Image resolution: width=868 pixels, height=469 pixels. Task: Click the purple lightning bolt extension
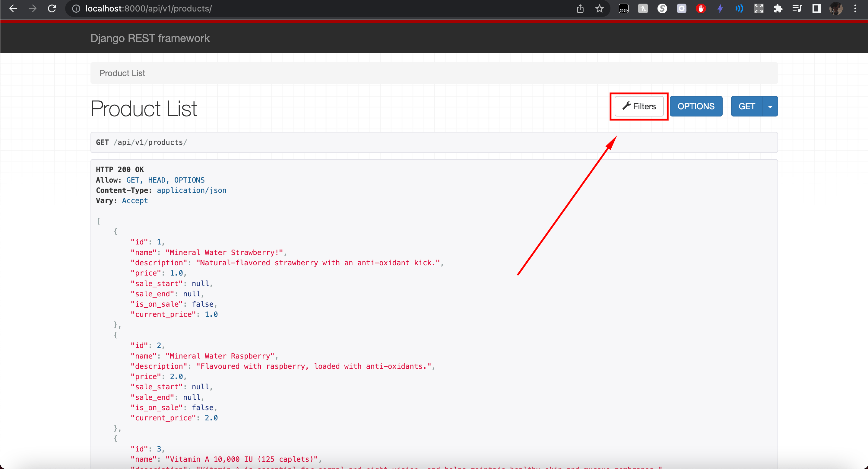pyautogui.click(x=720, y=9)
